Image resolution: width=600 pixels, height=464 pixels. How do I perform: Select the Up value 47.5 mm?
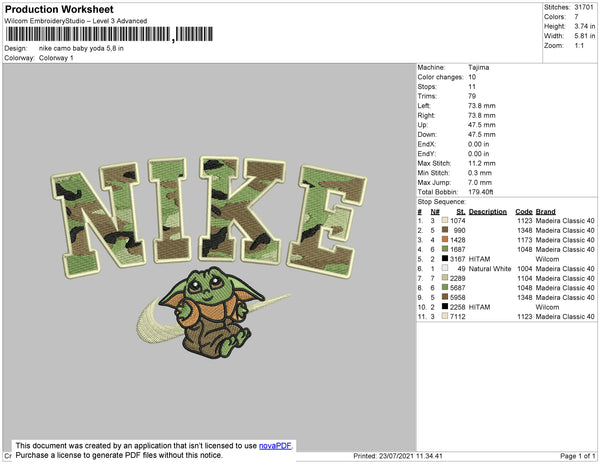[482, 125]
